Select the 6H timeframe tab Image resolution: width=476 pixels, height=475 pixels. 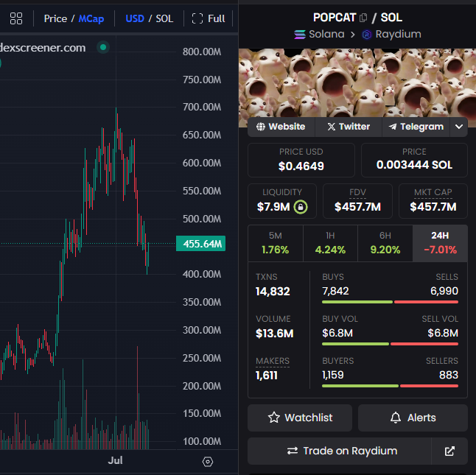click(x=385, y=243)
